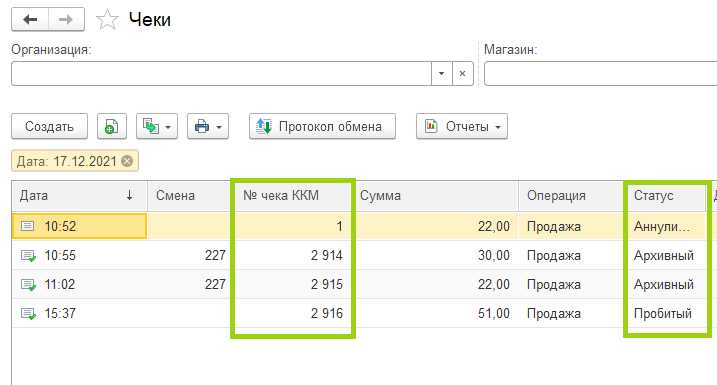Expand the Организация dropdown list
This screenshot has width=717, height=385.
click(441, 74)
